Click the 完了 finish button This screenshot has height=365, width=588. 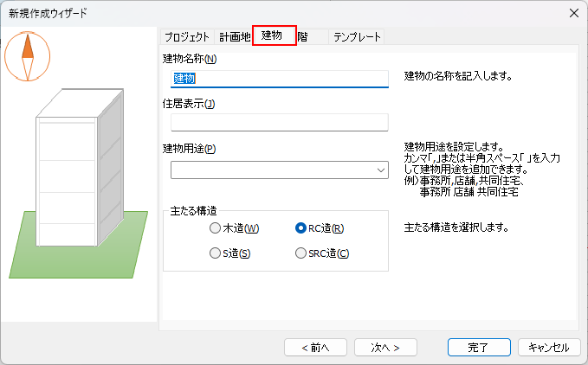[478, 347]
